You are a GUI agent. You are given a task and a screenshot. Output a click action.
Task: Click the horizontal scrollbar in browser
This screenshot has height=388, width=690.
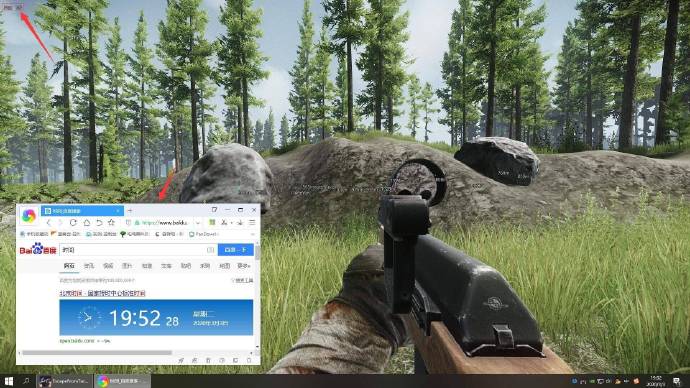click(97, 353)
